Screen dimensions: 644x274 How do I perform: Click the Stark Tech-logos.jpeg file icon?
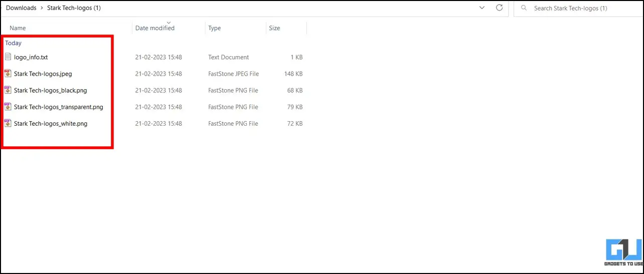(x=8, y=74)
